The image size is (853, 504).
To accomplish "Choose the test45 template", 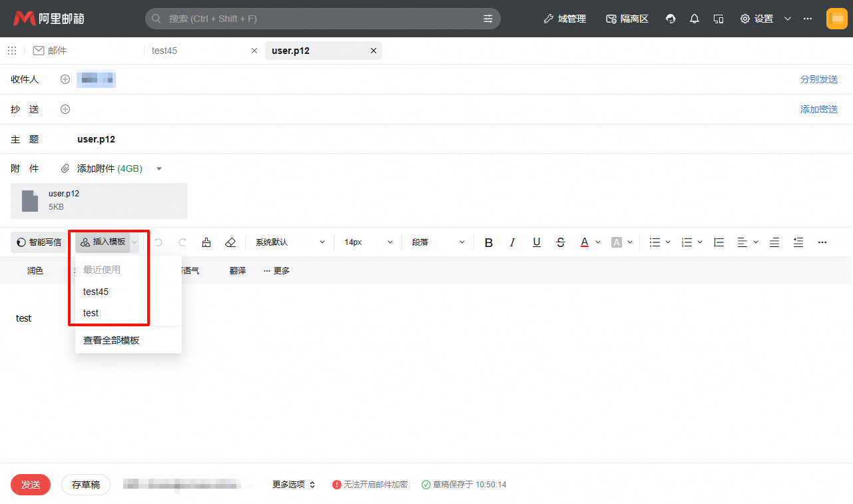I will (129, 292).
